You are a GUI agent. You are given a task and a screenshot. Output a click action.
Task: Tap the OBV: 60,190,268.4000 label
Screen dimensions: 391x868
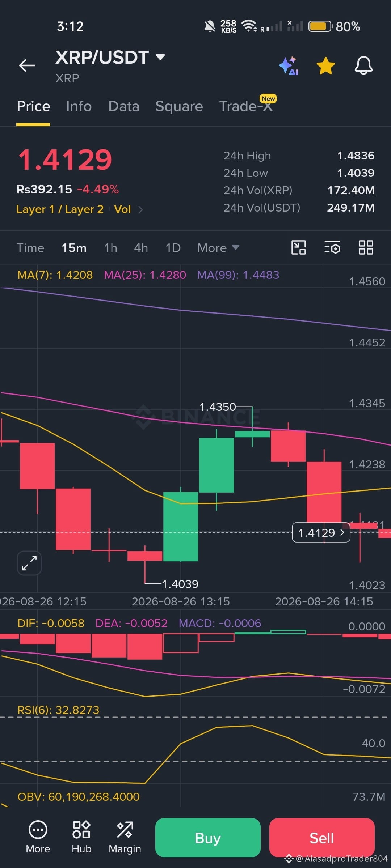[79, 797]
